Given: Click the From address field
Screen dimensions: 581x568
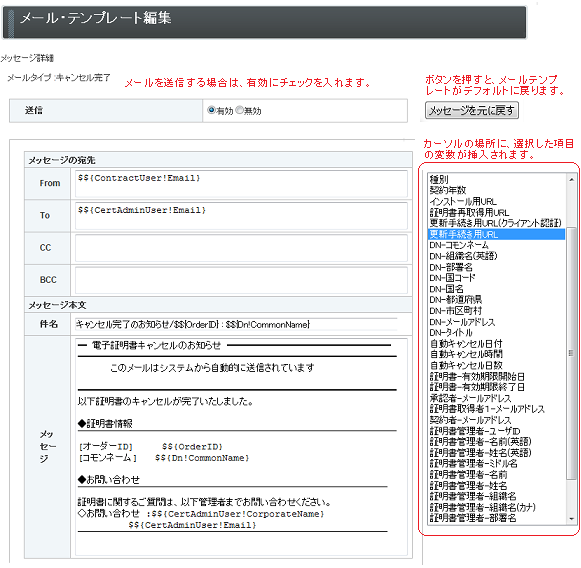Looking at the screenshot, I should (x=241, y=183).
